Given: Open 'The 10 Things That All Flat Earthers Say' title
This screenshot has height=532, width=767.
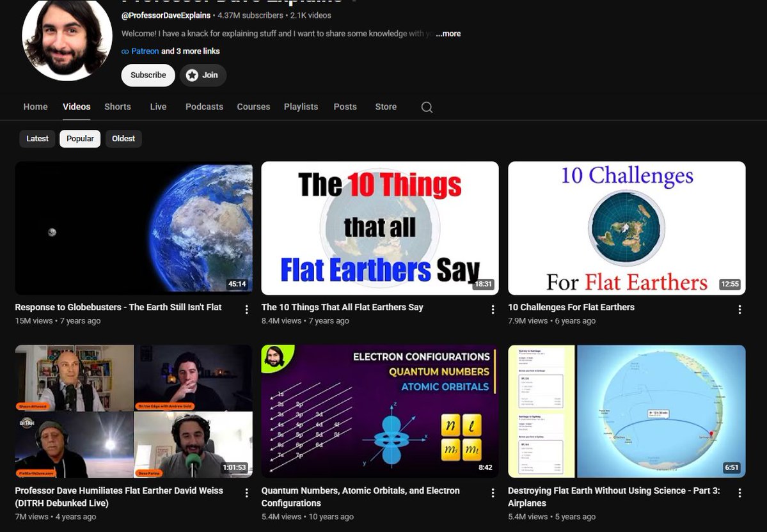Looking at the screenshot, I should pyautogui.click(x=342, y=307).
